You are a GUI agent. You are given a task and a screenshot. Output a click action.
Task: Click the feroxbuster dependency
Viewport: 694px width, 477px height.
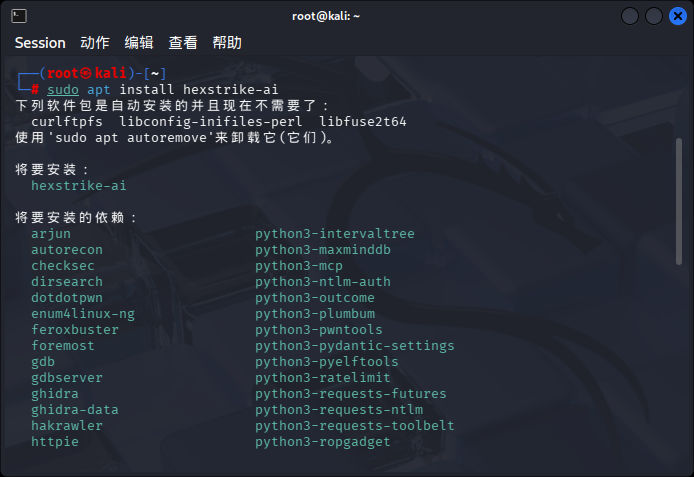[x=75, y=330]
